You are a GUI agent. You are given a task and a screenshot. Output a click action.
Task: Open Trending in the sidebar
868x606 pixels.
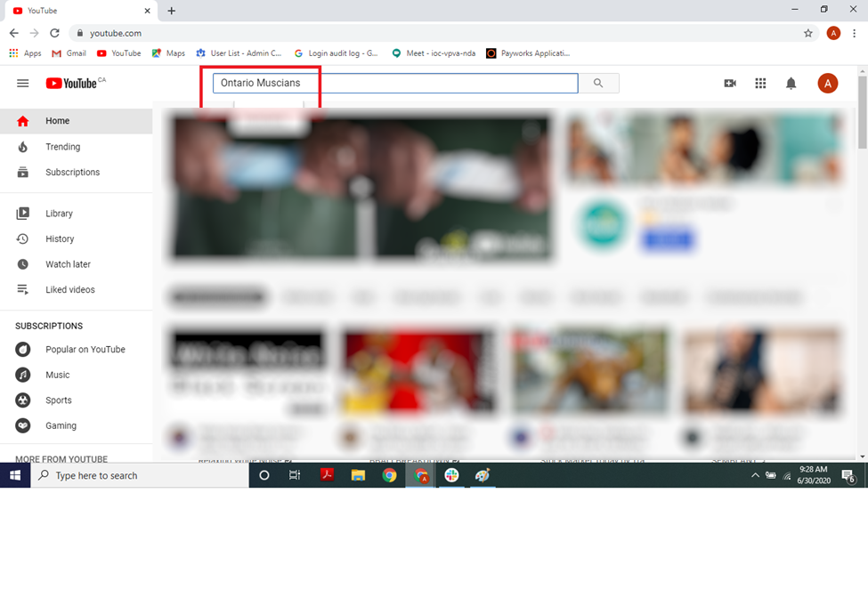pyautogui.click(x=77, y=147)
